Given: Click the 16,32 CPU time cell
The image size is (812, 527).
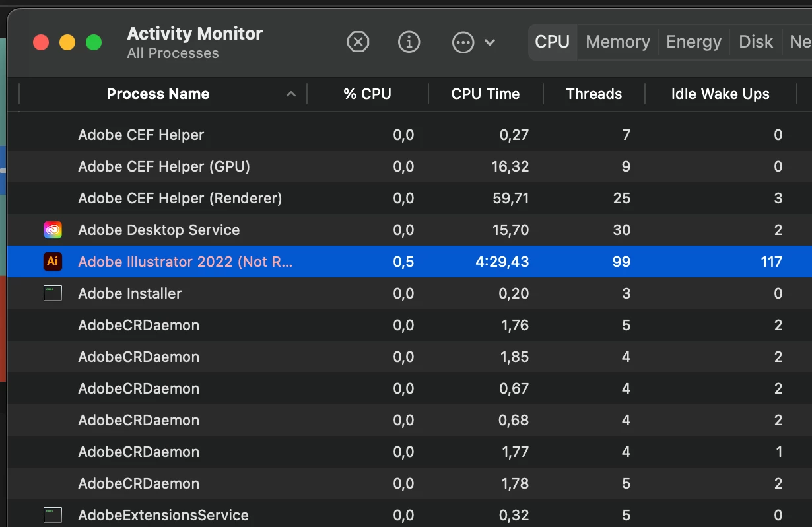Looking at the screenshot, I should tap(510, 166).
